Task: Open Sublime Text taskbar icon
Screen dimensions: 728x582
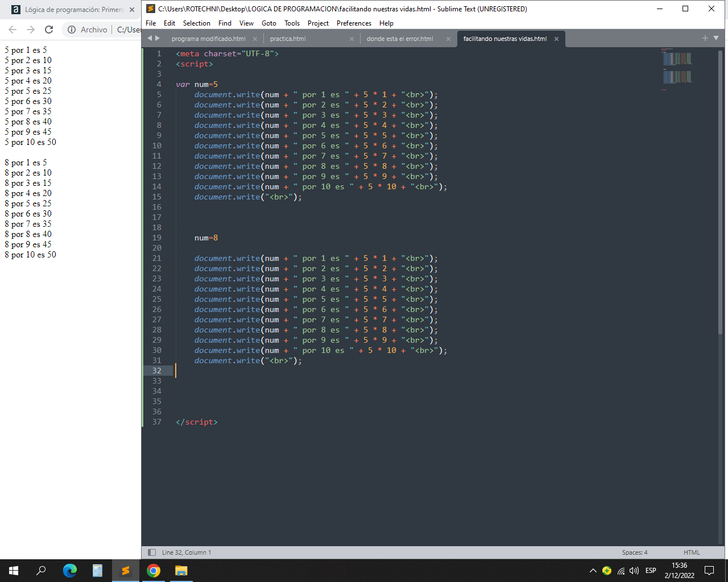Action: click(x=125, y=571)
